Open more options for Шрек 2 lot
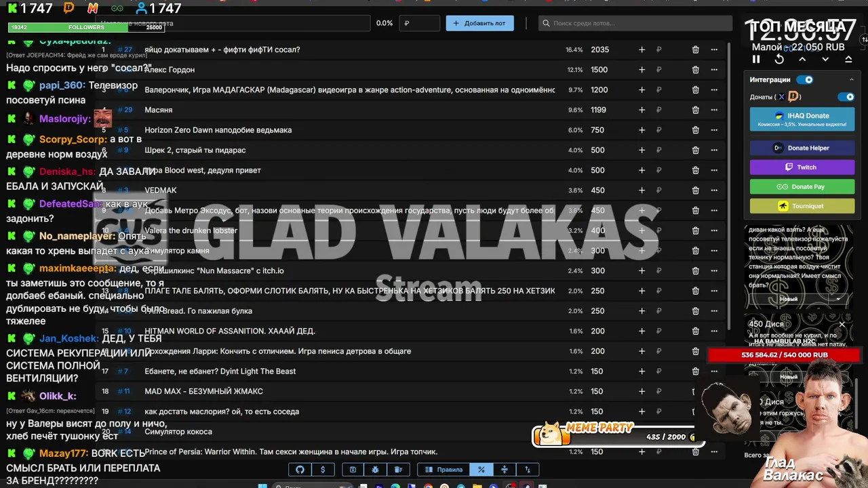The image size is (868, 488). pyautogui.click(x=714, y=150)
